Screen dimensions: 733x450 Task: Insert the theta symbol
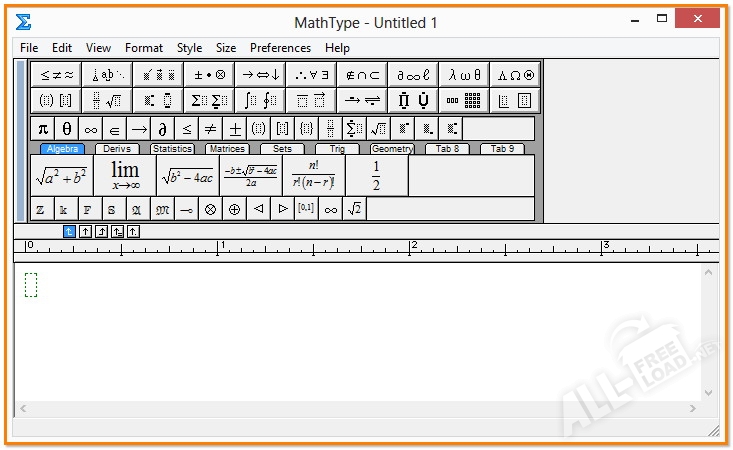(x=67, y=129)
